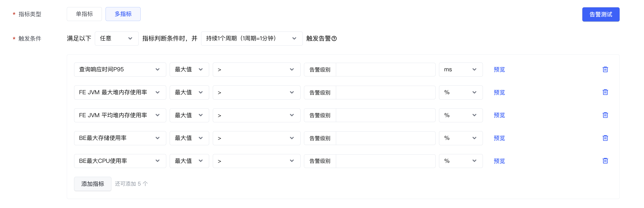Delete the BE最大存储使用率 metric row
Screen dimensions: 644x208
pos(605,138)
